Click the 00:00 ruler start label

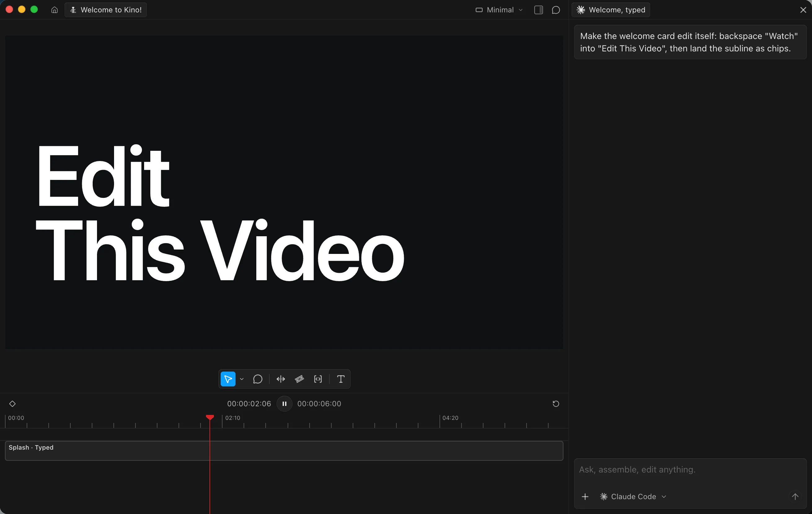(x=16, y=418)
